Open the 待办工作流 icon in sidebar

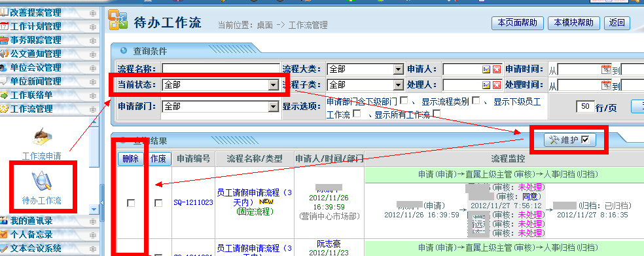[41, 188]
